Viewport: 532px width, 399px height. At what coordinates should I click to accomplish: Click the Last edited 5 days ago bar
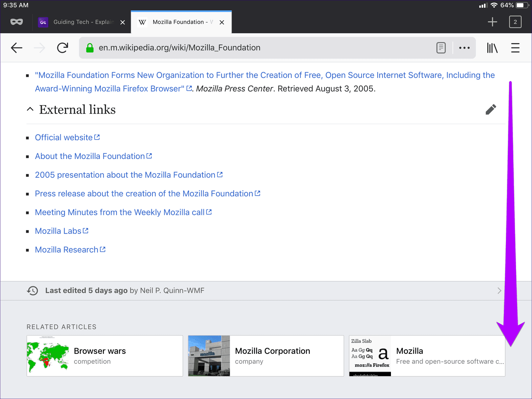click(x=266, y=290)
